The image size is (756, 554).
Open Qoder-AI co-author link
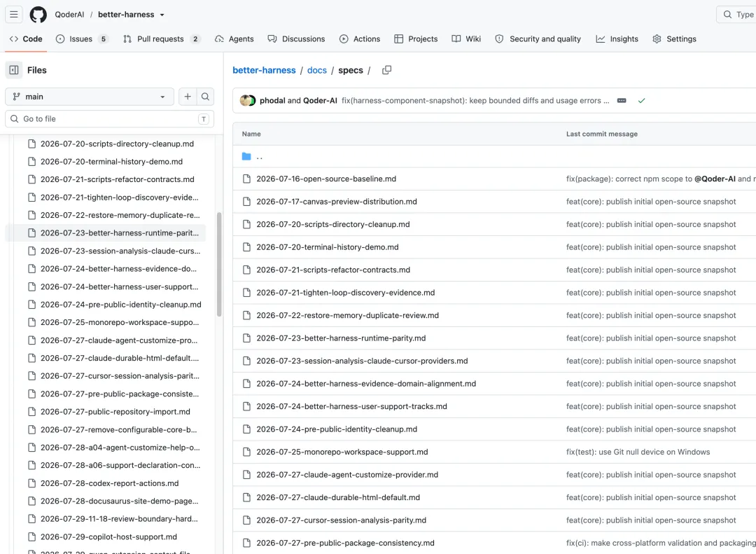[320, 100]
